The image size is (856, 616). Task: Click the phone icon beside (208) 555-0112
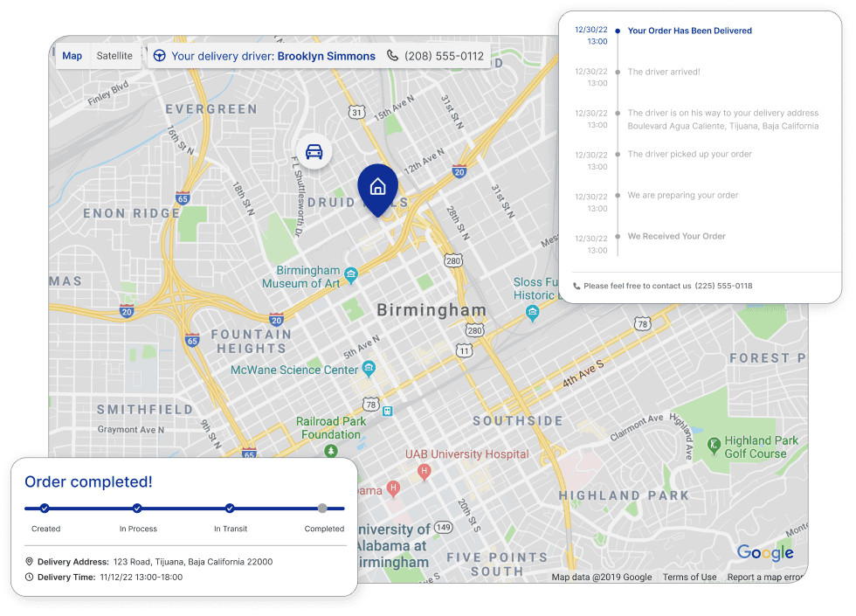click(392, 55)
